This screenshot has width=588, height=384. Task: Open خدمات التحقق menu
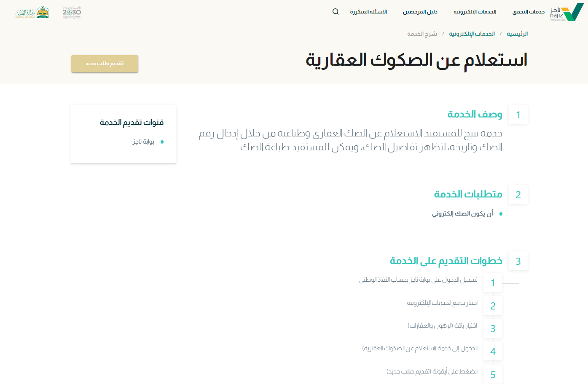[x=529, y=12]
